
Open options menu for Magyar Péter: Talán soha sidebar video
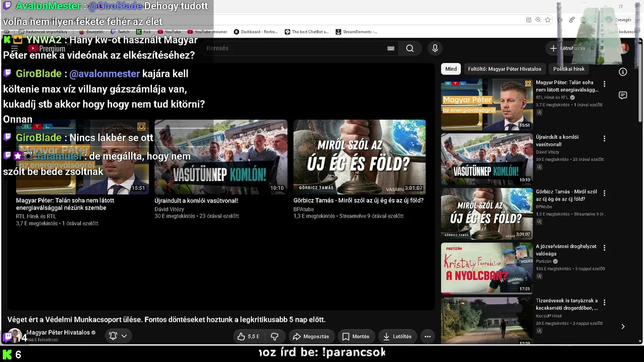(x=605, y=84)
